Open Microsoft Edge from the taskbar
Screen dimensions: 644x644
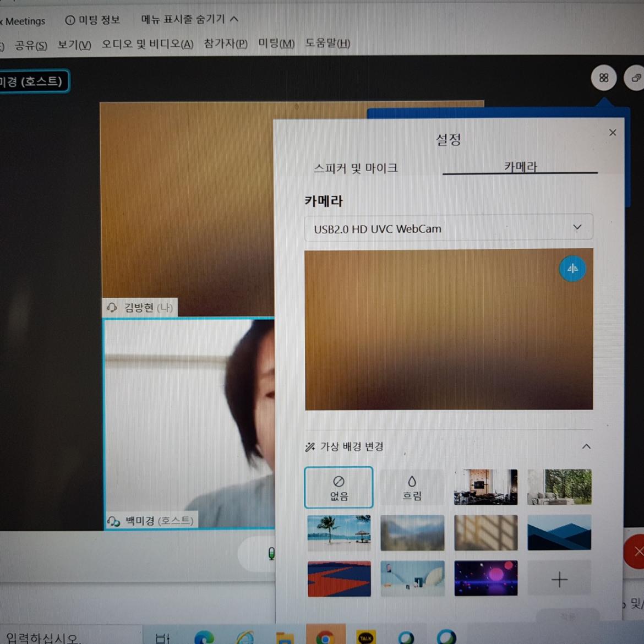(x=204, y=637)
